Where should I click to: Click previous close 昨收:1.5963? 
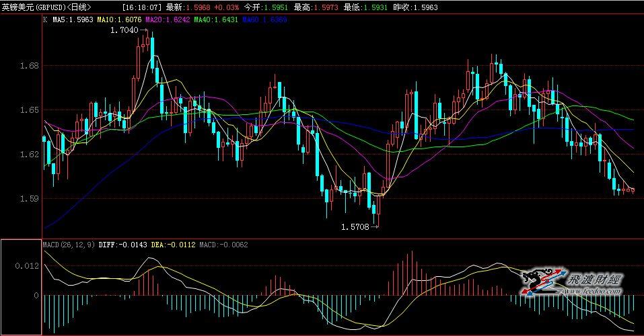pyautogui.click(x=415, y=7)
